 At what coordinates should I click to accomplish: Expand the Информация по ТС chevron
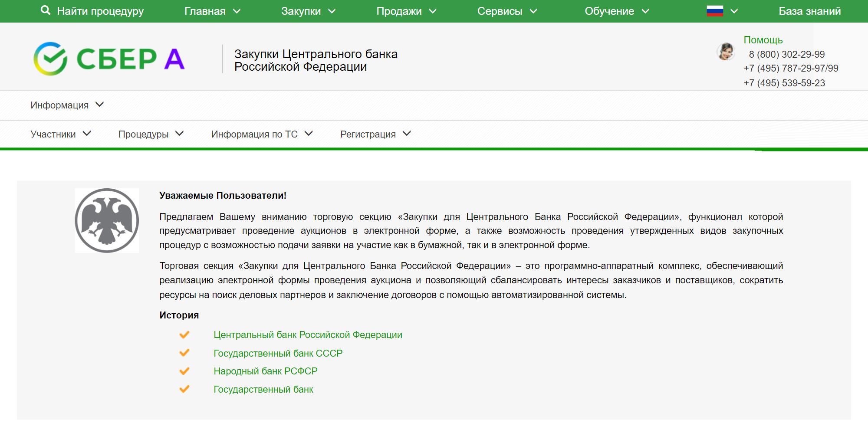coord(309,134)
